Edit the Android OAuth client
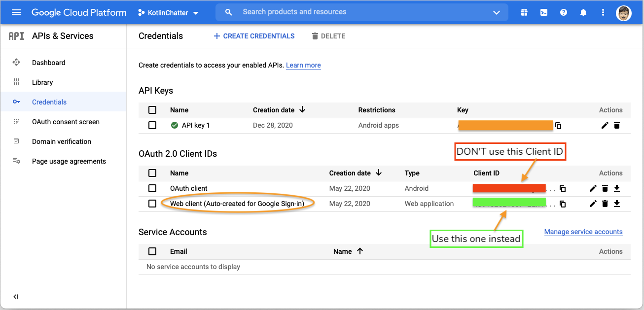Viewport: 644px width, 310px height. (593, 188)
